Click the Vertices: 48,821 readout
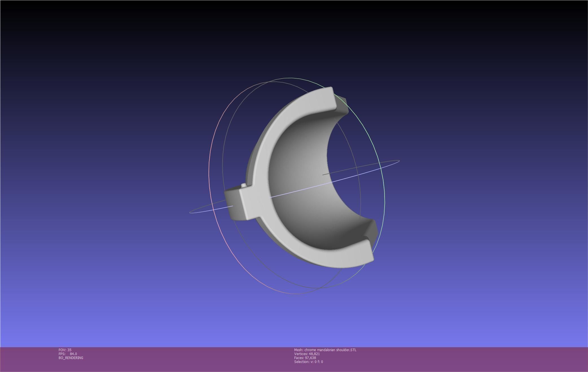Viewport: 588px width, 372px height. pos(307,354)
